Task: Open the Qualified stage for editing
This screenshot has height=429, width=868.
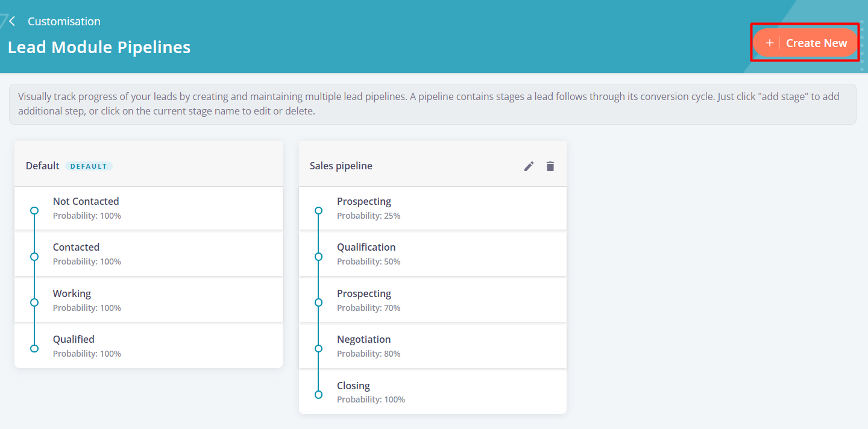Action: tap(74, 339)
